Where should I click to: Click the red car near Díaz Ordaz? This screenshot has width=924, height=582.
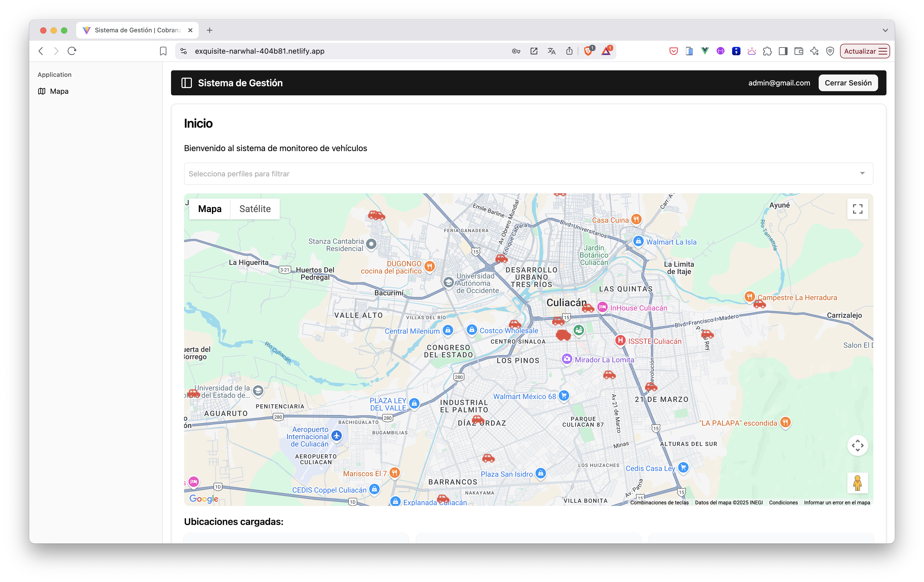coord(477,419)
